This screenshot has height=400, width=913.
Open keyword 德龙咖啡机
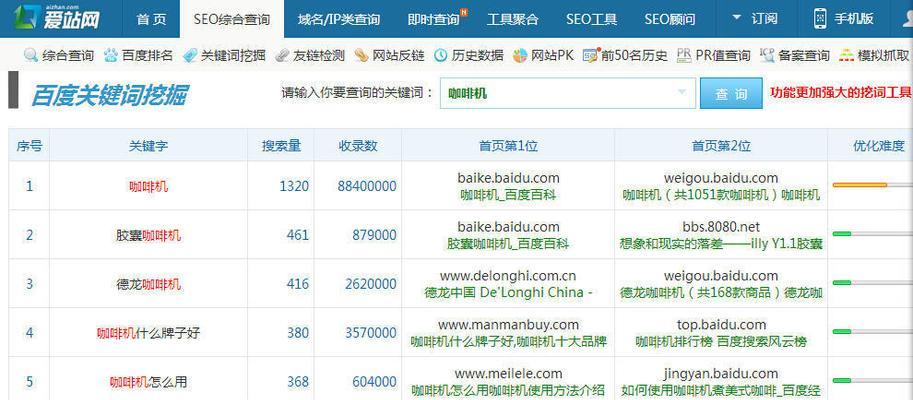[x=148, y=284]
